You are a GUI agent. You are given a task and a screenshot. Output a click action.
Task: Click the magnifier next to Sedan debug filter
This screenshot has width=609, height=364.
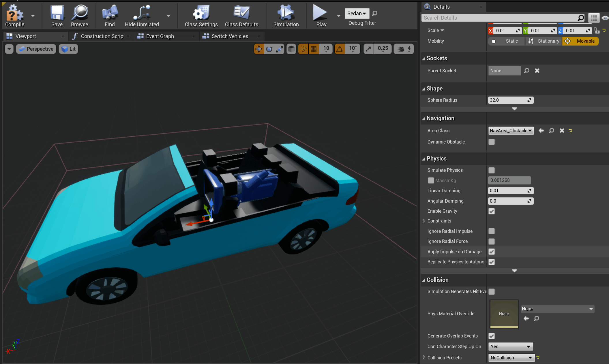(x=375, y=13)
